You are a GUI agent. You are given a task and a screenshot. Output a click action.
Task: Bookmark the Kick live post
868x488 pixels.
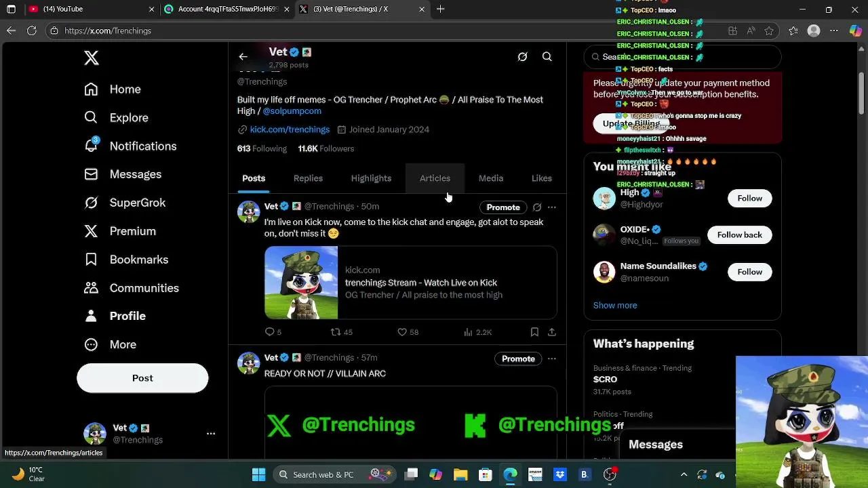pos(534,332)
